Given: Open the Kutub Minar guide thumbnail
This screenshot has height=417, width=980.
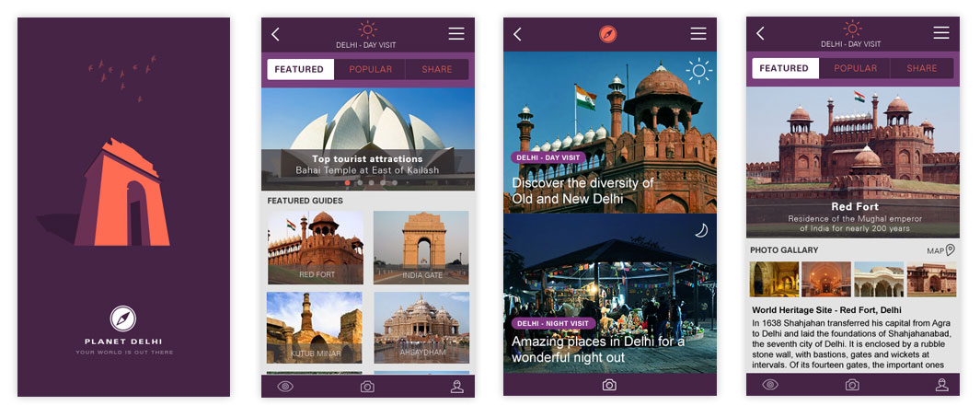Looking at the screenshot, I should pos(315,328).
